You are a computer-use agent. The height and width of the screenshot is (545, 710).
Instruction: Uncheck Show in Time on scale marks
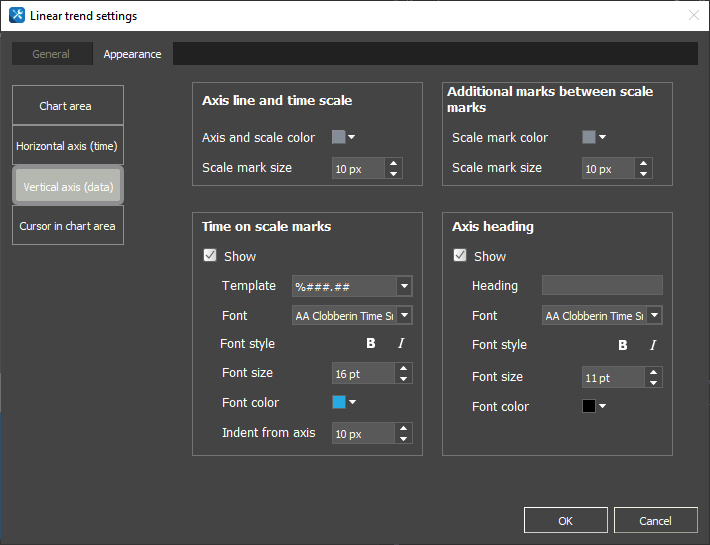pos(210,256)
